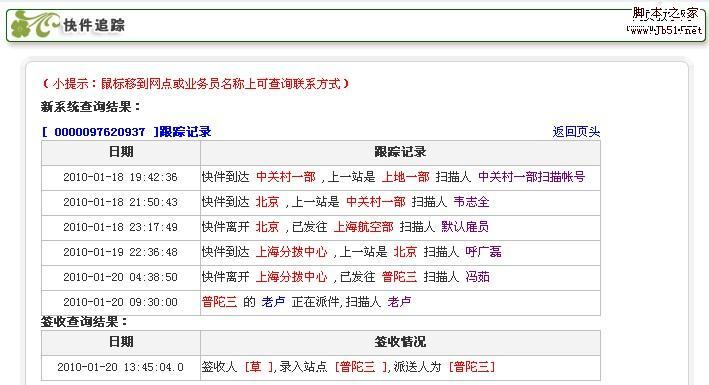Click 普陀三 in the 04:38:50 row

pyautogui.click(x=399, y=276)
